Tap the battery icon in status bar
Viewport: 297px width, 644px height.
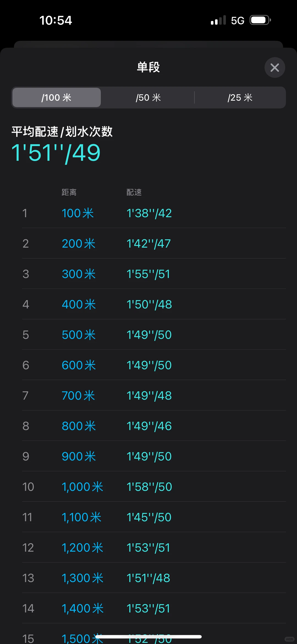click(x=260, y=20)
